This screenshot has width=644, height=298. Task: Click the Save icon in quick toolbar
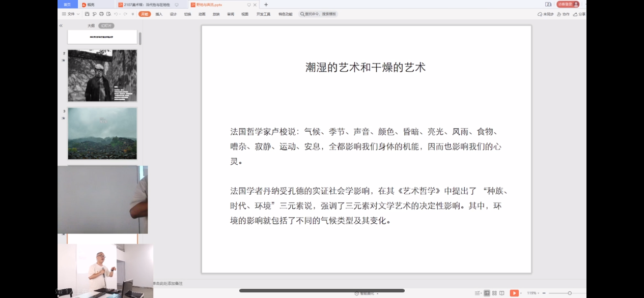click(87, 14)
